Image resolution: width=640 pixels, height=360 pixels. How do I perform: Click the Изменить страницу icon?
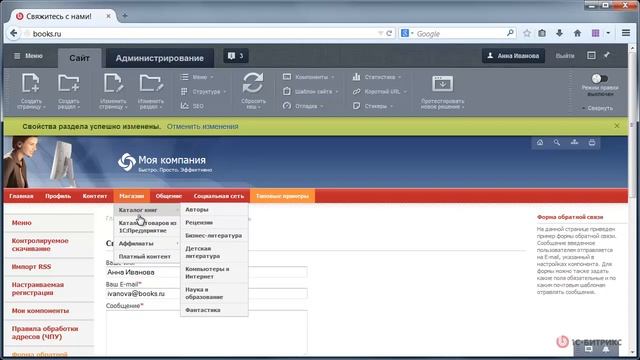(x=113, y=84)
